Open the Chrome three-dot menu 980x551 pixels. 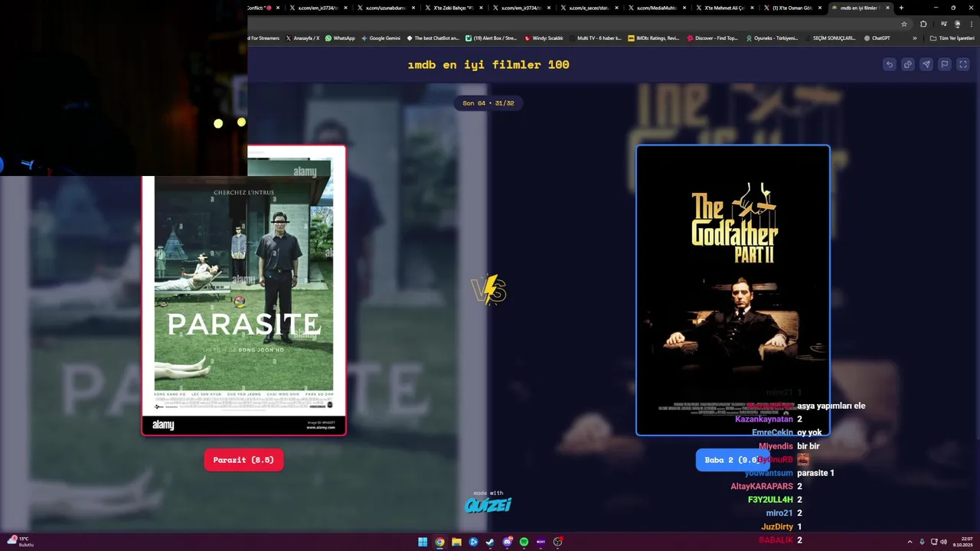pos(970,24)
